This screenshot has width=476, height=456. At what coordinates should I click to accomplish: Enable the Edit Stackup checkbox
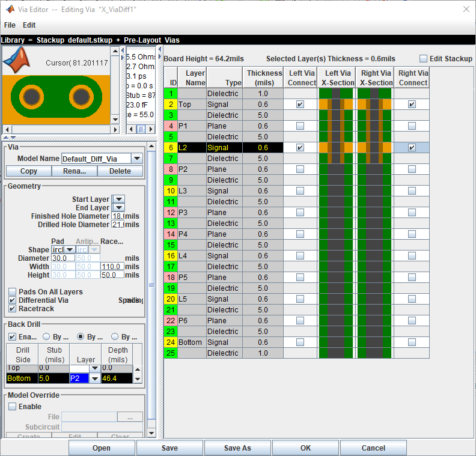click(423, 58)
